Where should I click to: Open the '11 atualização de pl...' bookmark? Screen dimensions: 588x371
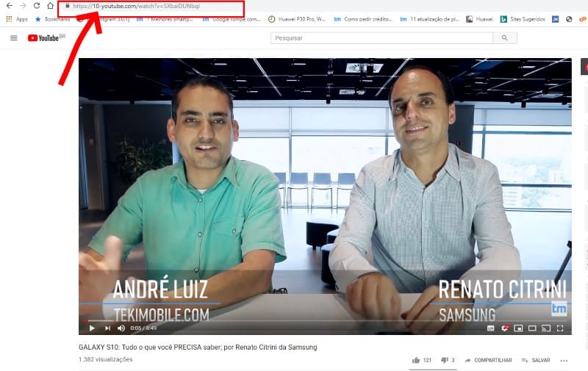429,19
